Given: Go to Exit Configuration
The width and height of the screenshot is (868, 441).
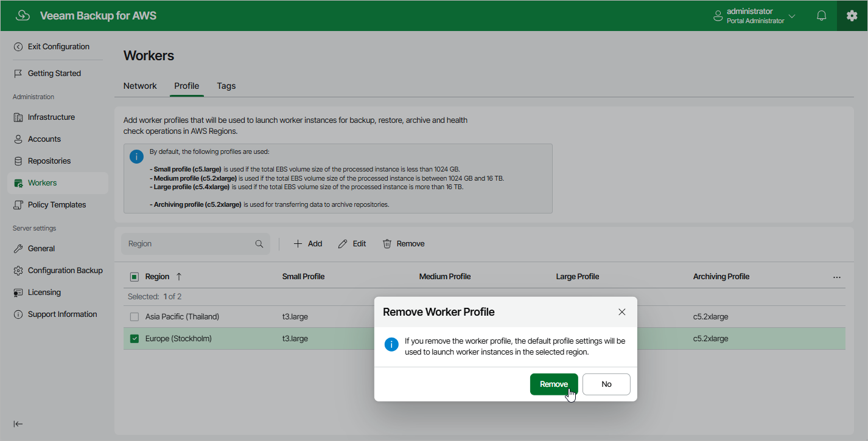Looking at the screenshot, I should (x=58, y=47).
